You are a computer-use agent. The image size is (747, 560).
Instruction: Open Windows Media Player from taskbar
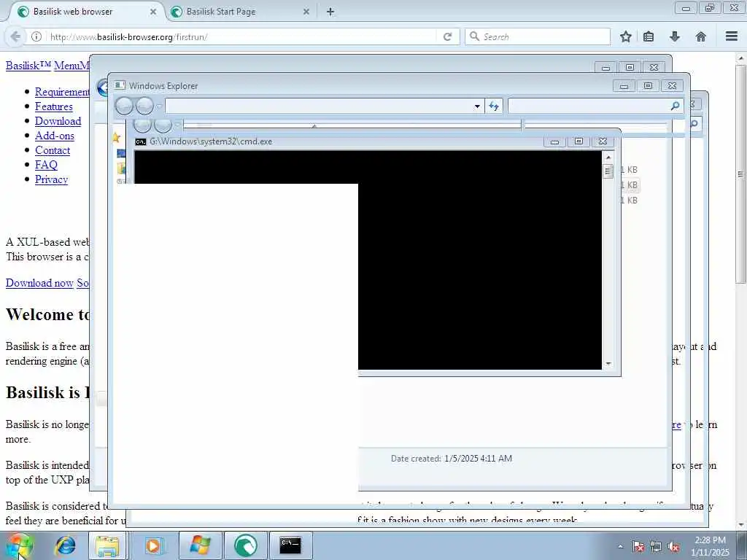pos(153,545)
